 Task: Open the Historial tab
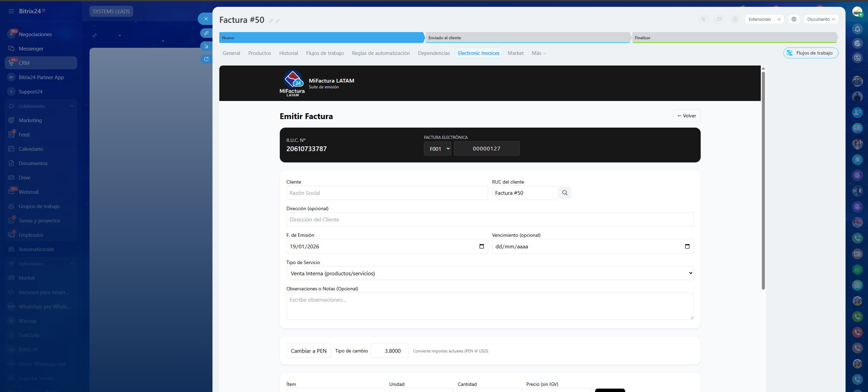(x=288, y=53)
